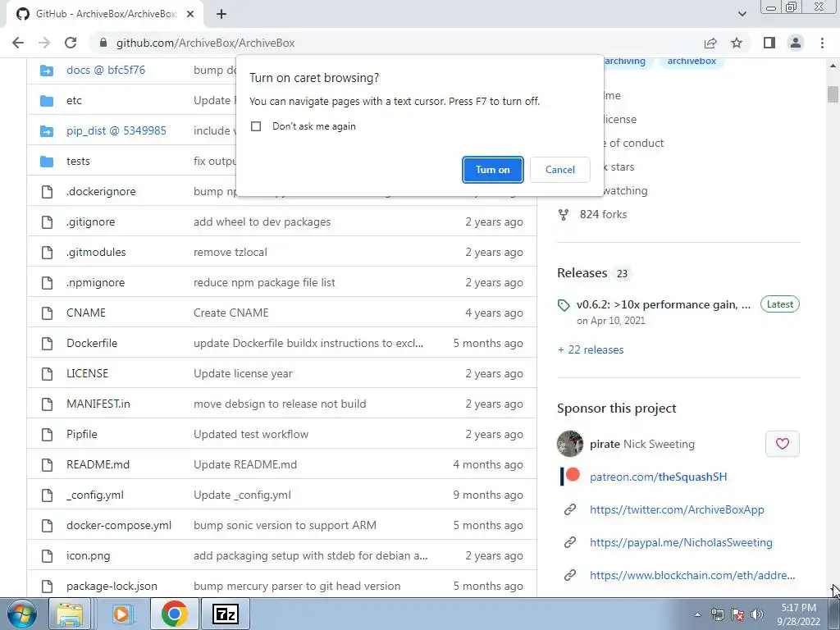Click the lock icon in address bar

point(103,43)
